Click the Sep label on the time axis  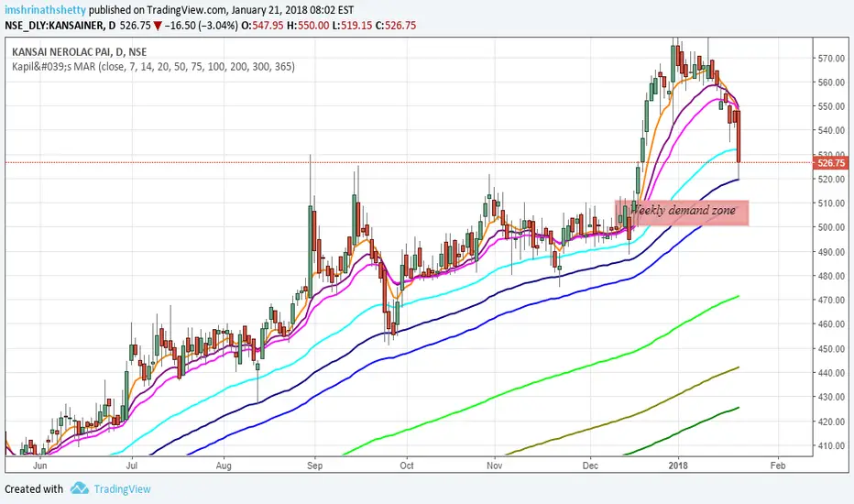click(x=315, y=466)
